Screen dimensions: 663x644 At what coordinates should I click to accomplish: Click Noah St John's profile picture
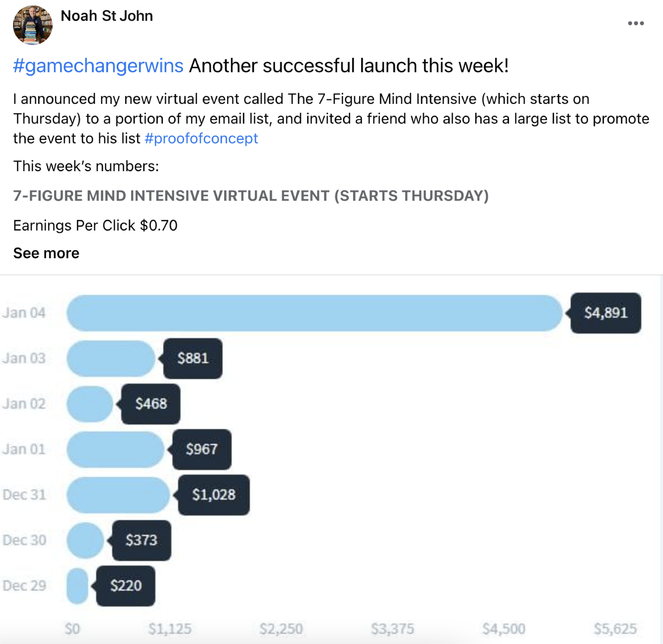pyautogui.click(x=33, y=25)
